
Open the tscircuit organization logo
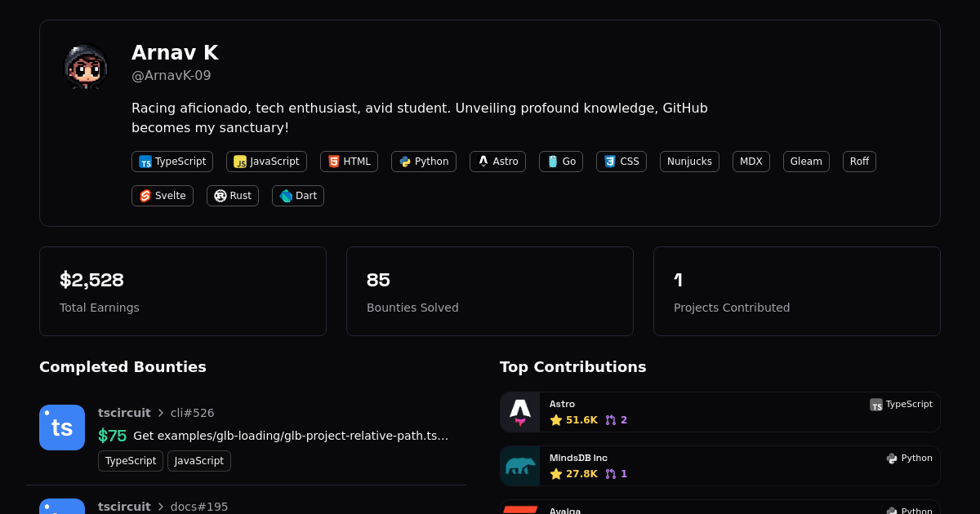[x=62, y=428]
